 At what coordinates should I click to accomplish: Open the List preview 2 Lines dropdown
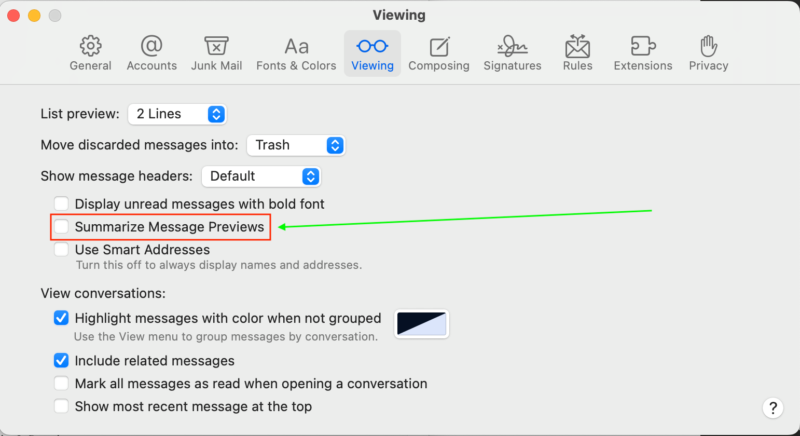(x=177, y=114)
